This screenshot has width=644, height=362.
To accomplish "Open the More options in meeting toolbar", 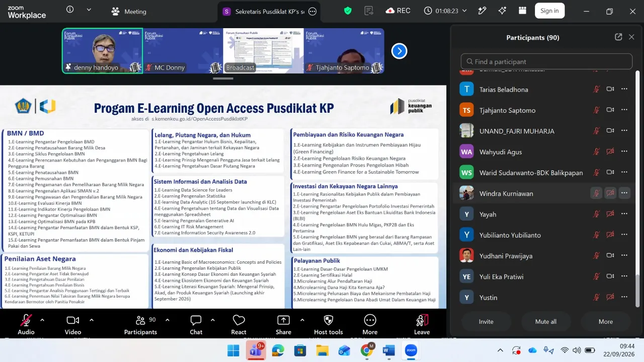I will 370,324.
